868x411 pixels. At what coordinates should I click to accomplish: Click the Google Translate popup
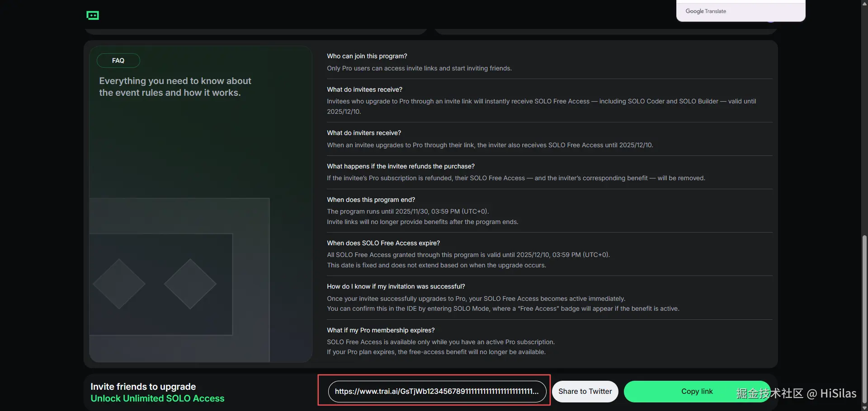[x=740, y=11]
